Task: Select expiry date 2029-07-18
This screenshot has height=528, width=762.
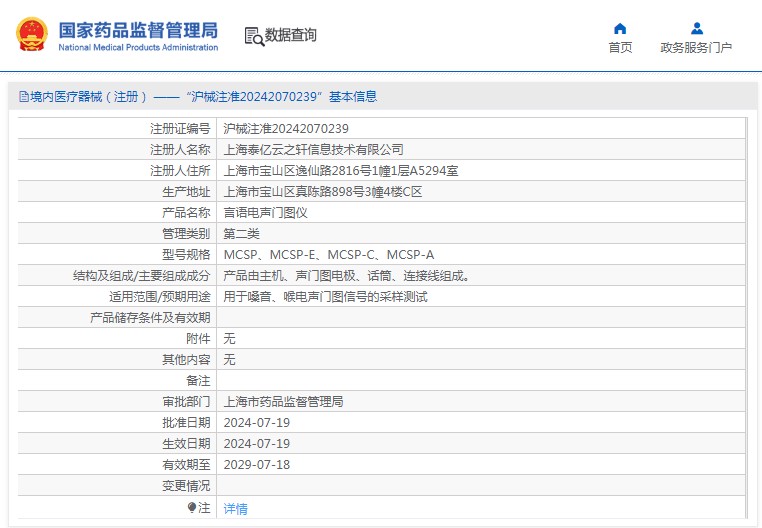Action: click(256, 464)
